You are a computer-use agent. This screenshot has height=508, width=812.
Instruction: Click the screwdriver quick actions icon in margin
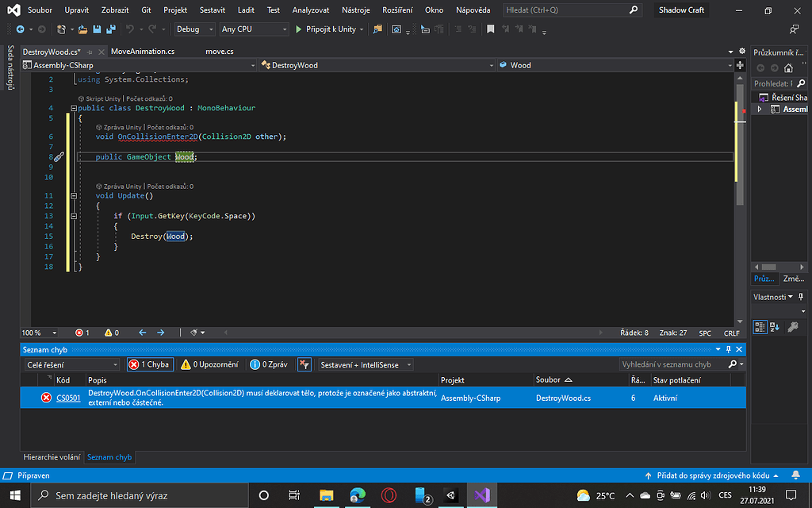(x=58, y=157)
